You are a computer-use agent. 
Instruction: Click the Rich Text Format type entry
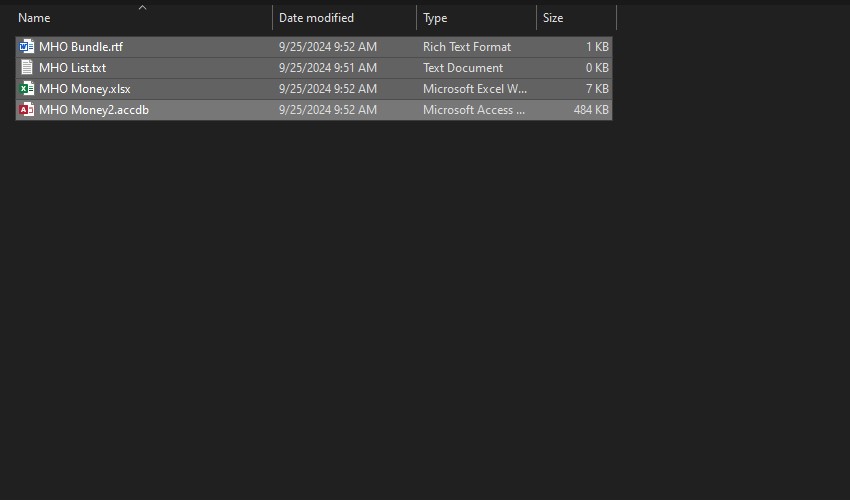467,47
